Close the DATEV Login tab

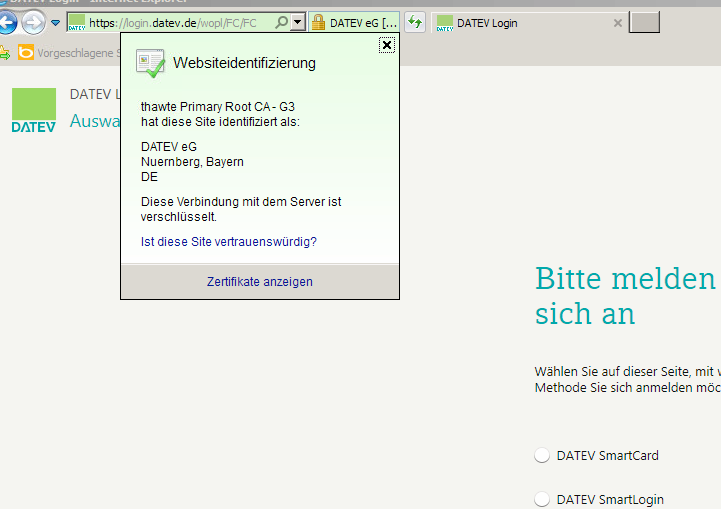coord(618,23)
